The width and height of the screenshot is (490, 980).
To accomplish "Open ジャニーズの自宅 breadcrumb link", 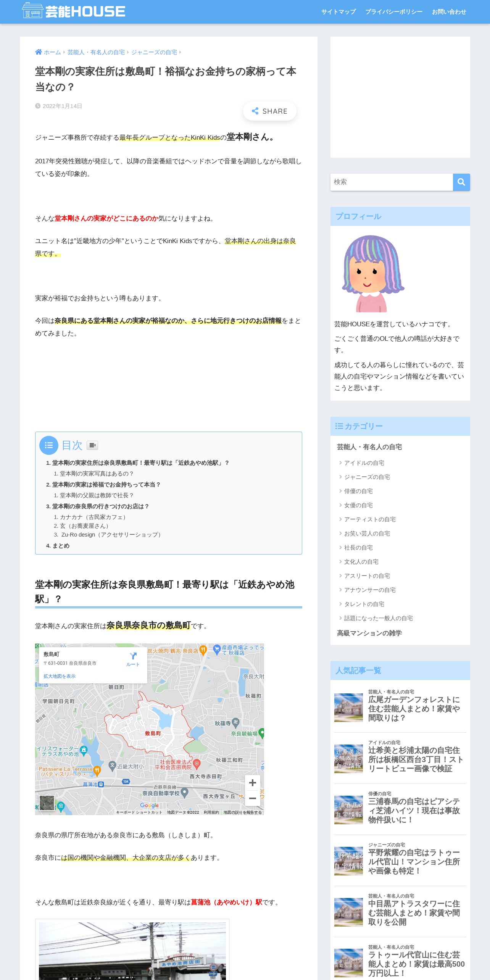I will pyautogui.click(x=154, y=52).
